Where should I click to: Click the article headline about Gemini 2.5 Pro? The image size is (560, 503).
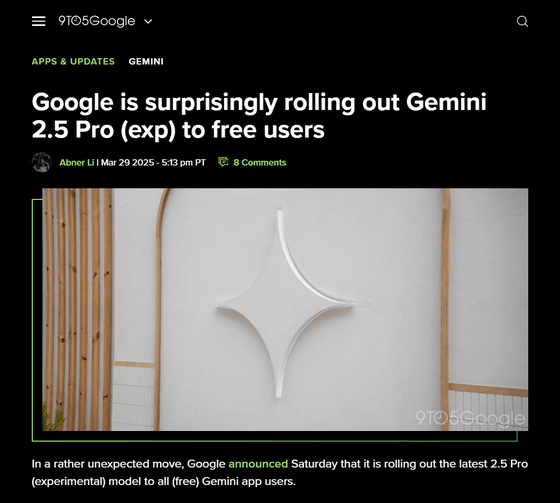(259, 115)
